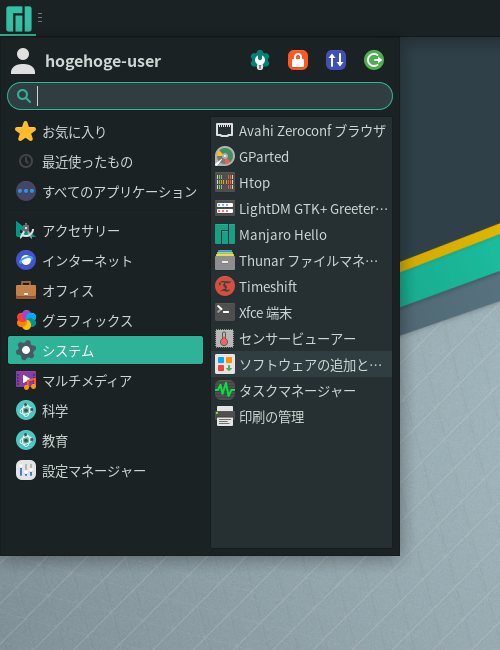Open the マルチメディア category
500x650 pixels.
click(x=105, y=381)
